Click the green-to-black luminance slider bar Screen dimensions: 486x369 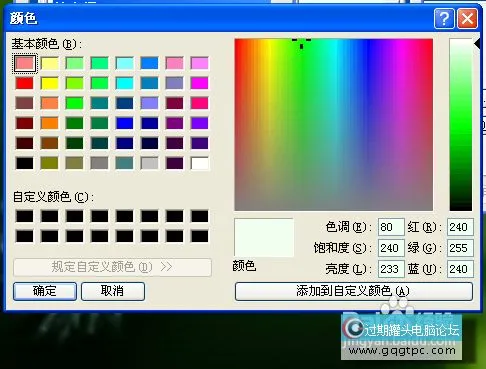(461, 125)
